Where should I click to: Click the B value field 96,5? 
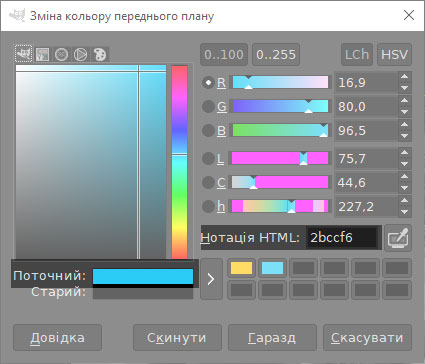367,130
